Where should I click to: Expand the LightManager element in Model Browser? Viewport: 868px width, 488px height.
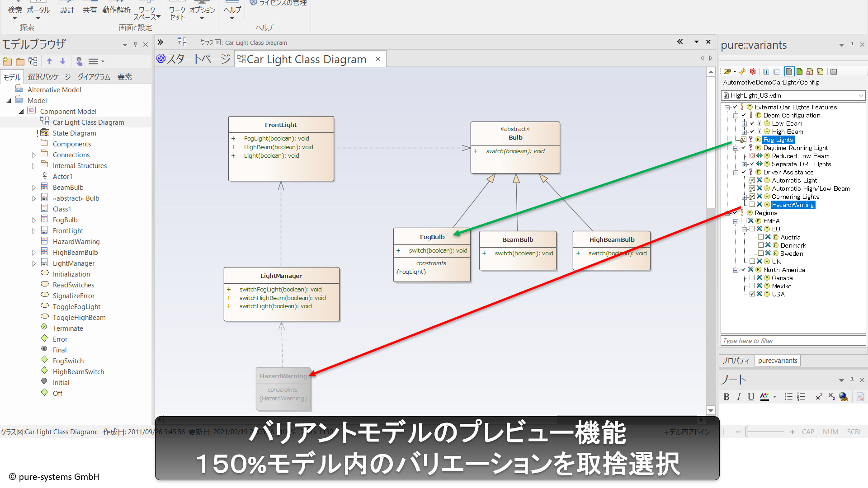[34, 263]
